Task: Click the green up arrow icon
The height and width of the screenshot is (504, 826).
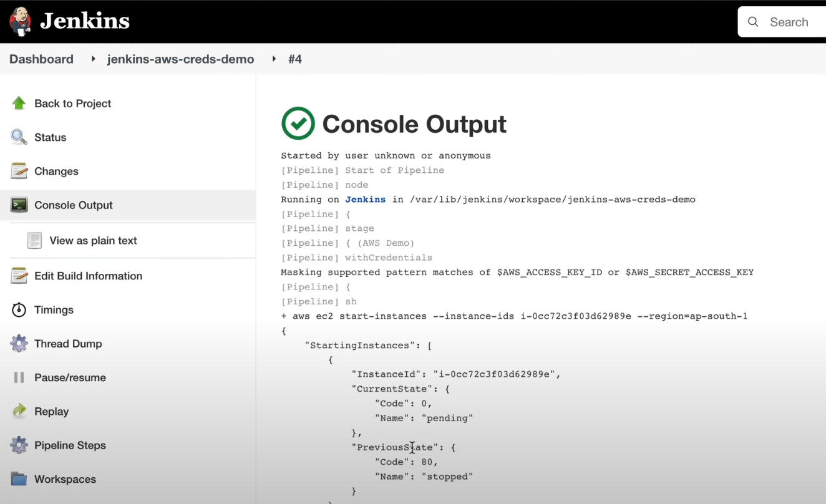Action: coord(19,104)
